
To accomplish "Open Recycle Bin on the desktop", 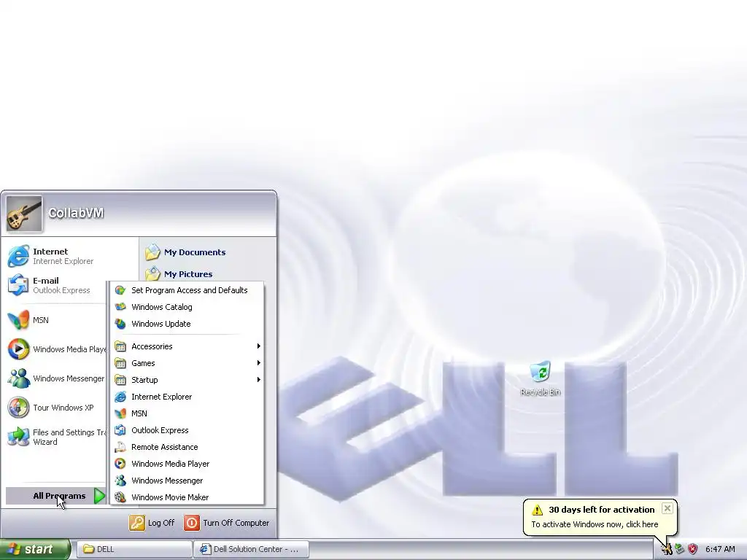I will pos(541,379).
